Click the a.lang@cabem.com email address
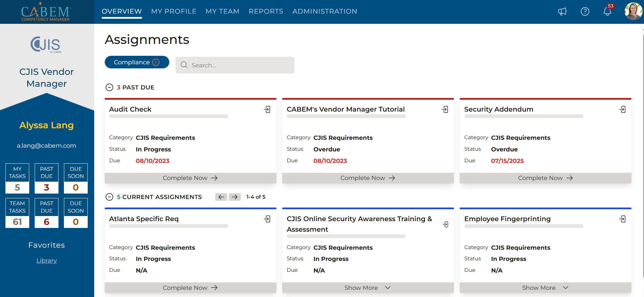The height and width of the screenshot is (297, 644). [47, 146]
